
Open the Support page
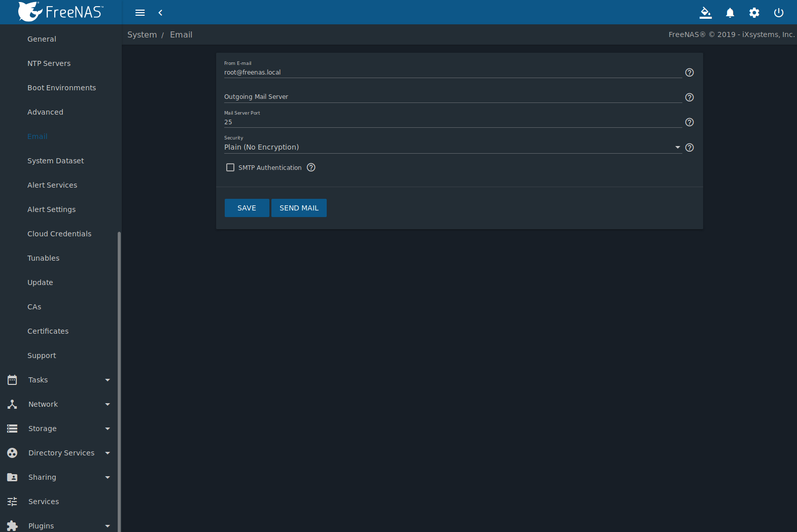(42, 356)
